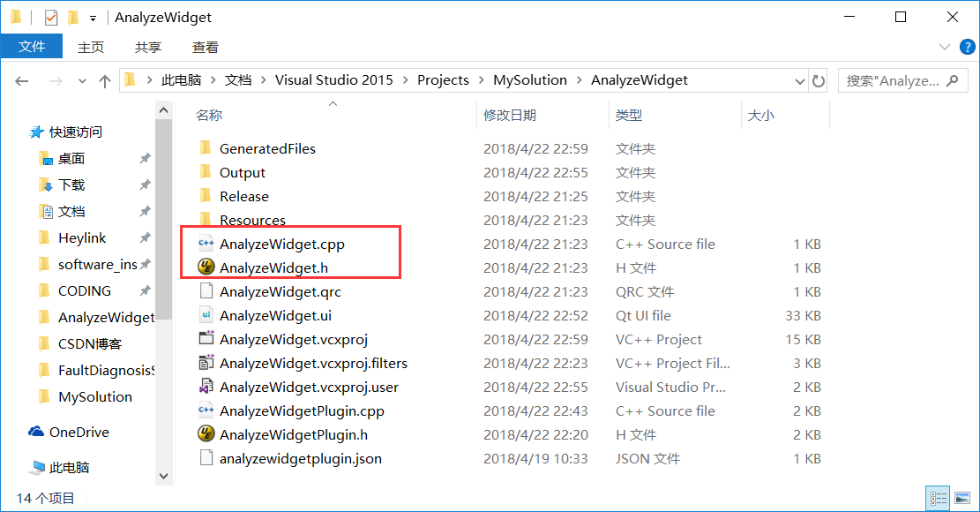Image resolution: width=980 pixels, height=512 pixels.
Task: Click the Properties icon in quick access toolbar
Action: click(x=51, y=18)
